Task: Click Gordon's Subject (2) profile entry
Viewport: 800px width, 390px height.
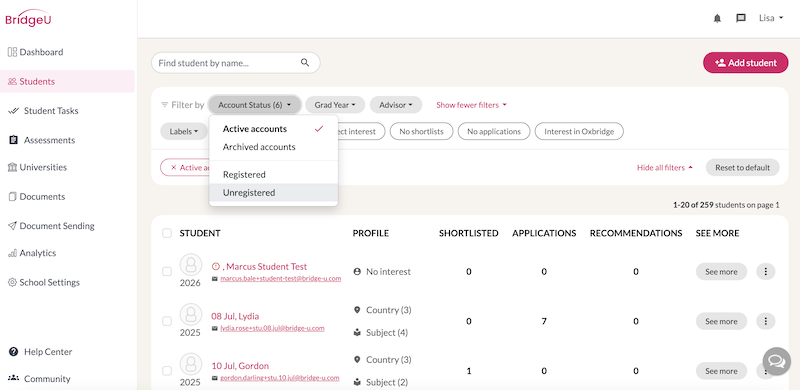Action: pyautogui.click(x=381, y=382)
